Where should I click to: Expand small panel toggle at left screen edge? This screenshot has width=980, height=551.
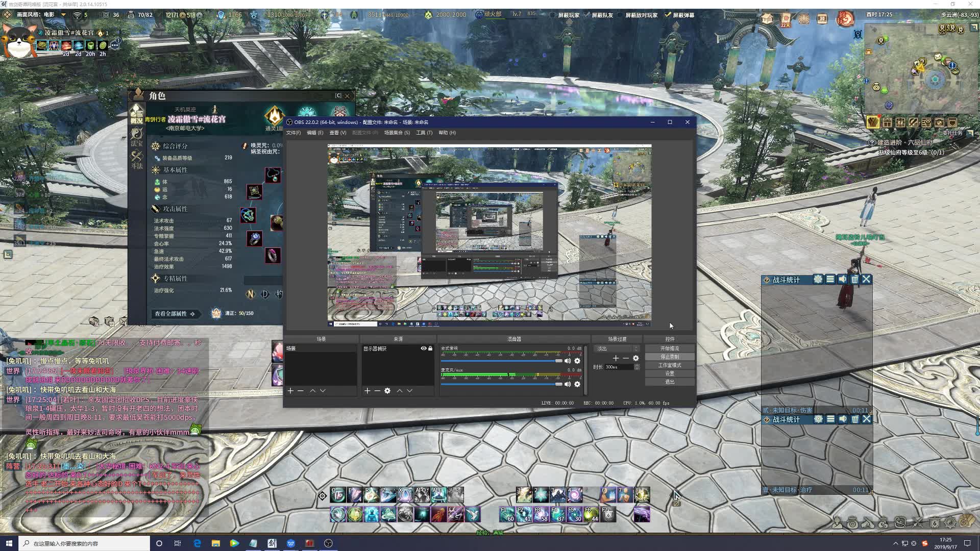tap(8, 254)
